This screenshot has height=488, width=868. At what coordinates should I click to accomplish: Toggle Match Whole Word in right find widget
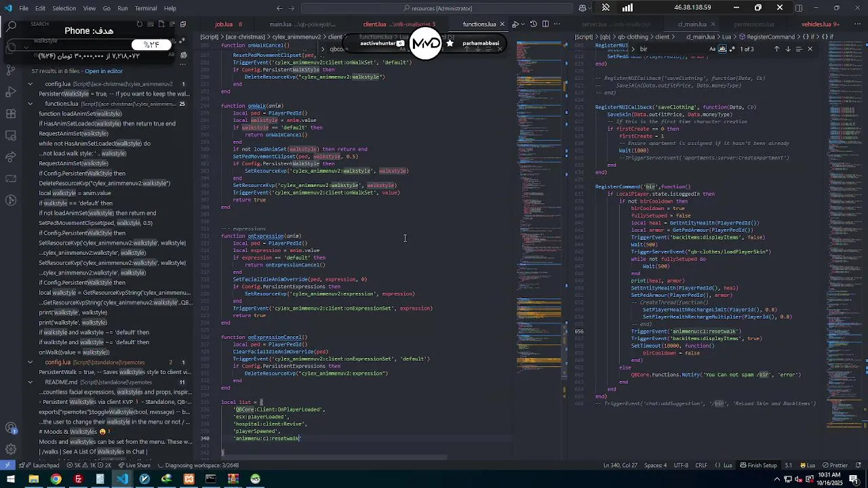coord(722,49)
